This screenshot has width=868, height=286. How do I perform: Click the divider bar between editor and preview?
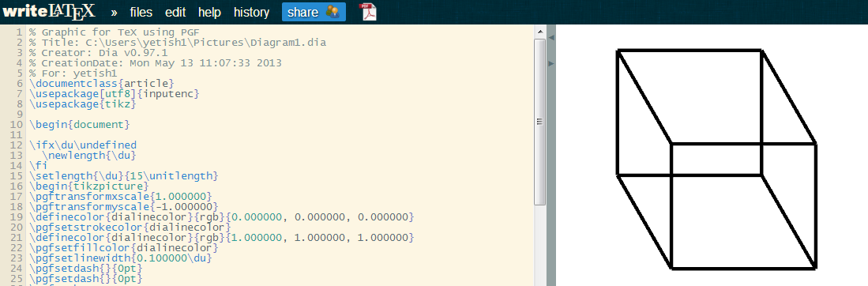point(550,155)
